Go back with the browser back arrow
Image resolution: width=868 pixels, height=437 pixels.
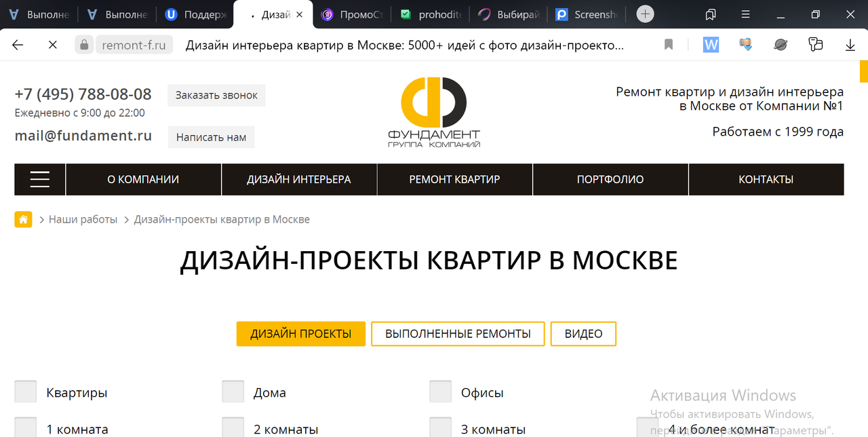[x=18, y=45]
